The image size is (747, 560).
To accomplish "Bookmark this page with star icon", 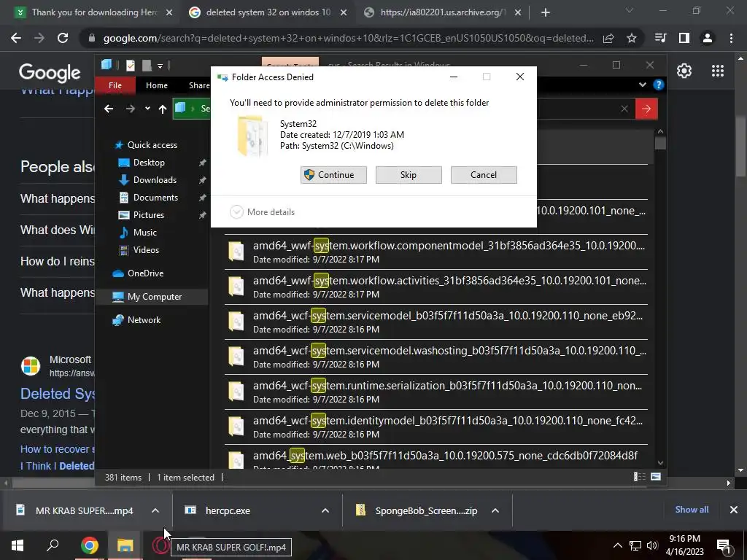I will point(632,38).
